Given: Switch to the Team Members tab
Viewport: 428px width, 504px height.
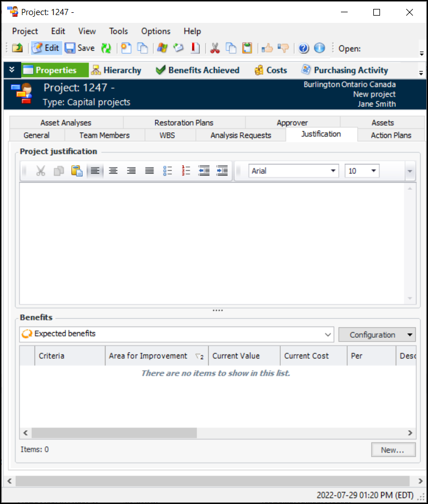Looking at the screenshot, I should (104, 135).
